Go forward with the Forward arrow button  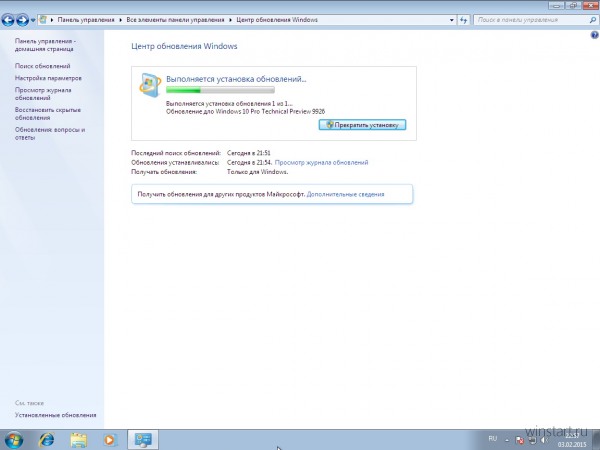(22, 20)
